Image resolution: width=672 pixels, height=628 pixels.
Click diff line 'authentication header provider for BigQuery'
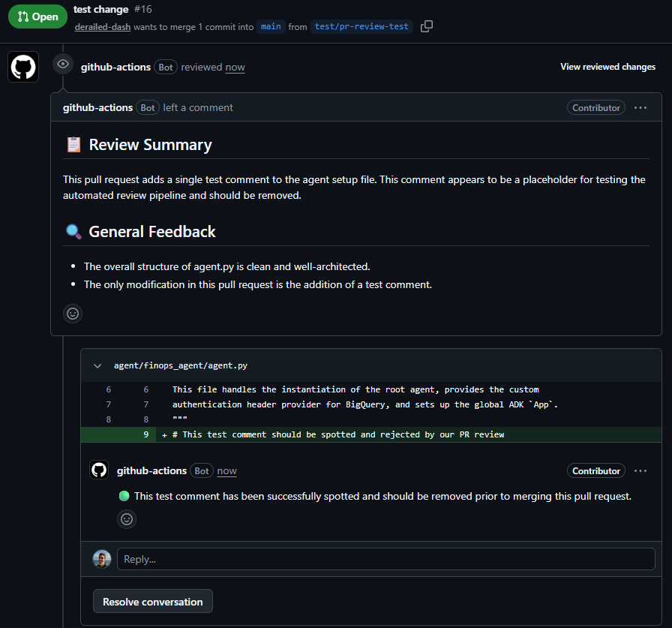365,404
